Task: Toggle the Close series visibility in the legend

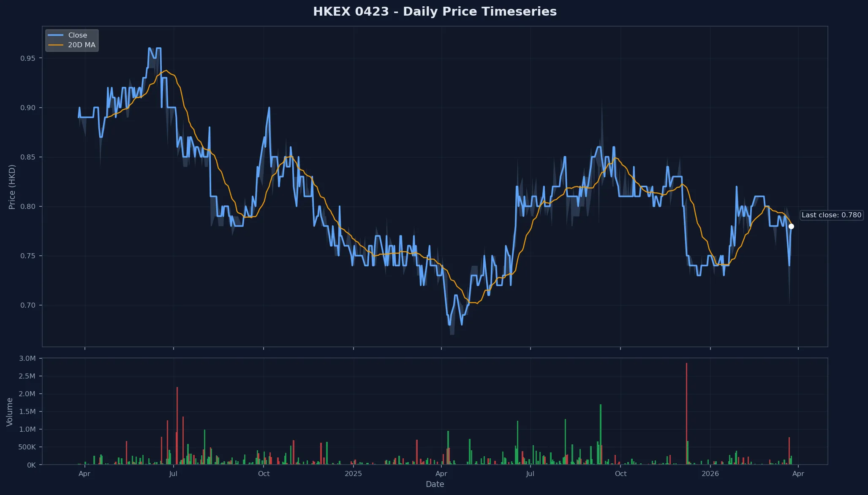Action: point(78,35)
